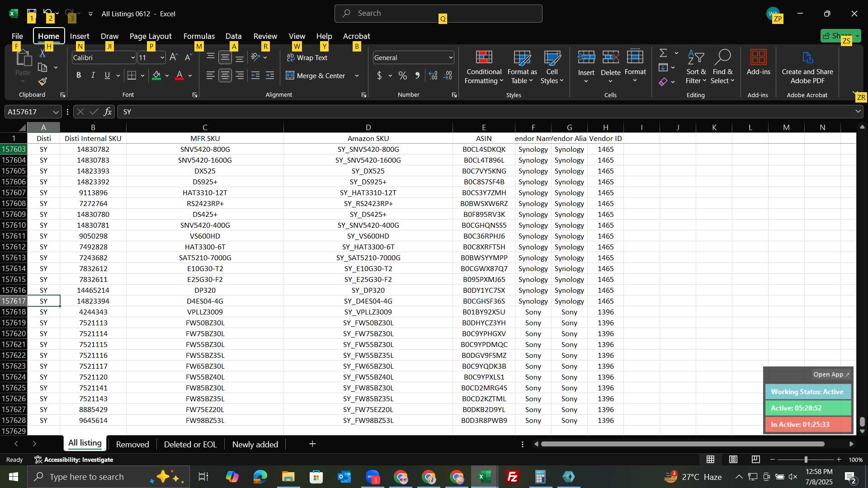868x488 pixels.
Task: Click the Paste clipboard icon
Action: point(23,59)
